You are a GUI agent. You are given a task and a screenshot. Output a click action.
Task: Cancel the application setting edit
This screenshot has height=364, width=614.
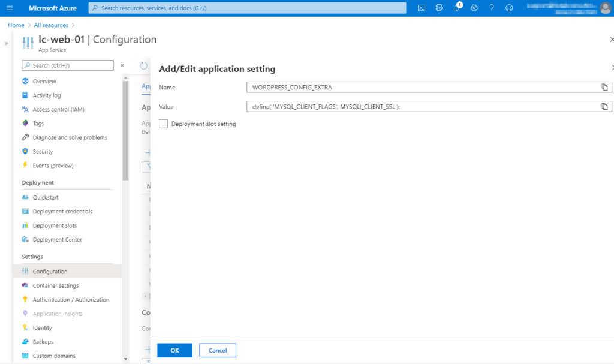[217, 350]
